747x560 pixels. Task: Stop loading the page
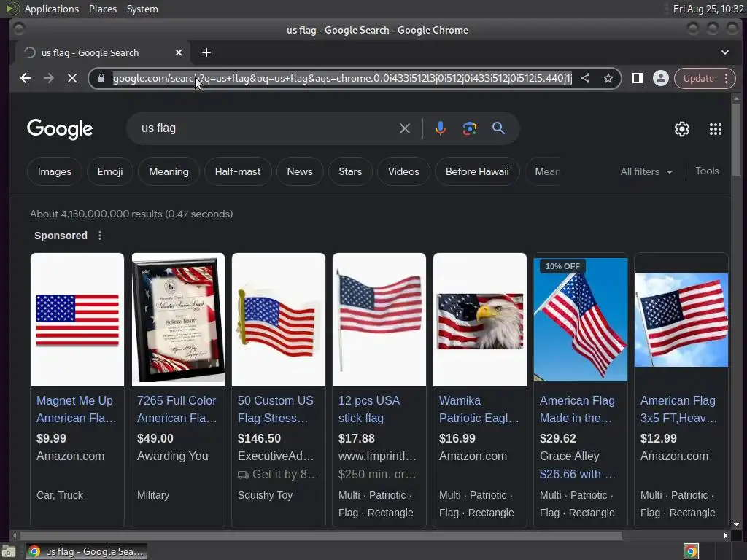click(x=72, y=78)
